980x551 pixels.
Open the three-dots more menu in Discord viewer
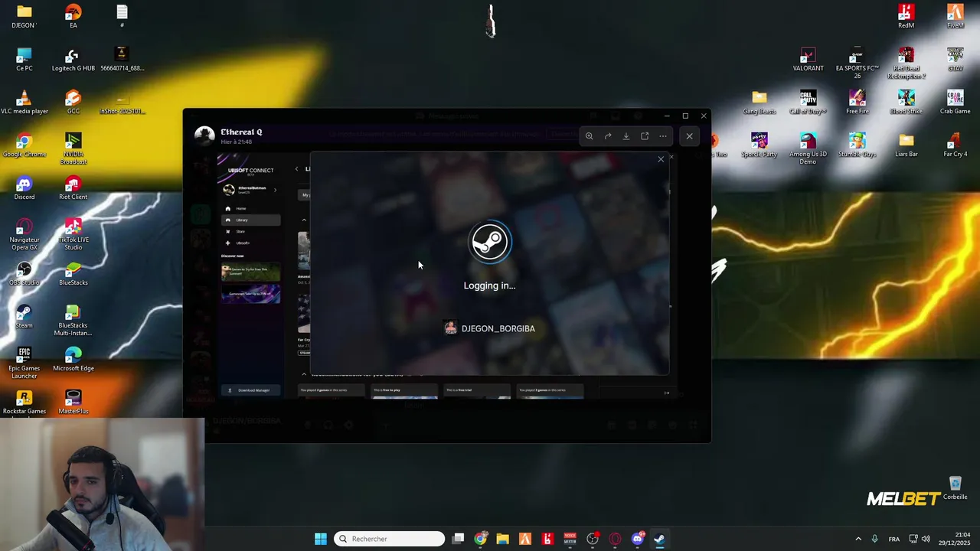tap(663, 136)
